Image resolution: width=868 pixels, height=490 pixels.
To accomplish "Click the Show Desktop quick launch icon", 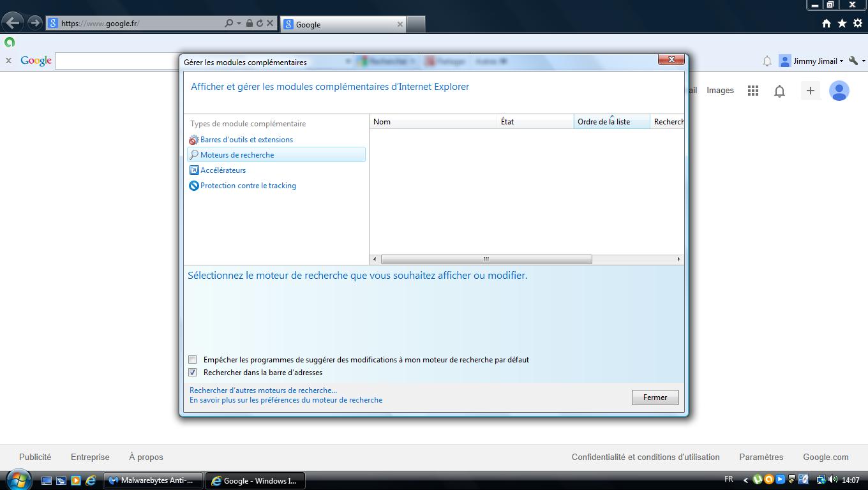I will (x=47, y=480).
